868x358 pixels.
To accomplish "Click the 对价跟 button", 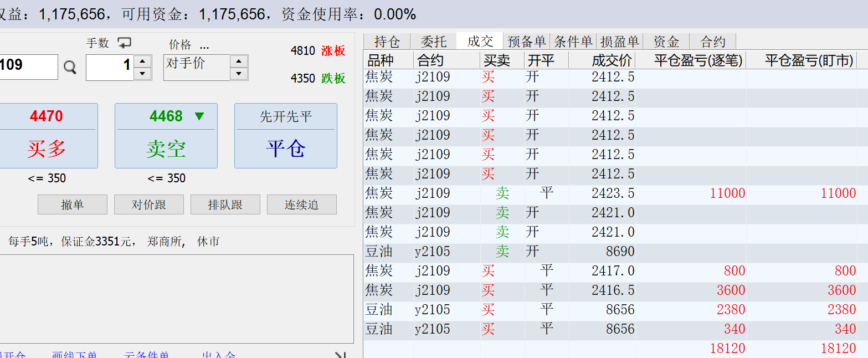I will click(x=149, y=204).
